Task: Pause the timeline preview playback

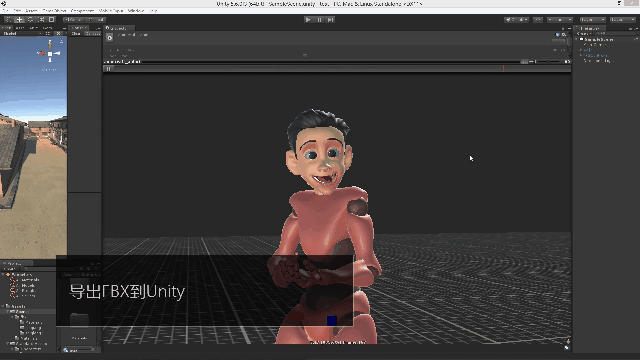Action: coord(108,69)
